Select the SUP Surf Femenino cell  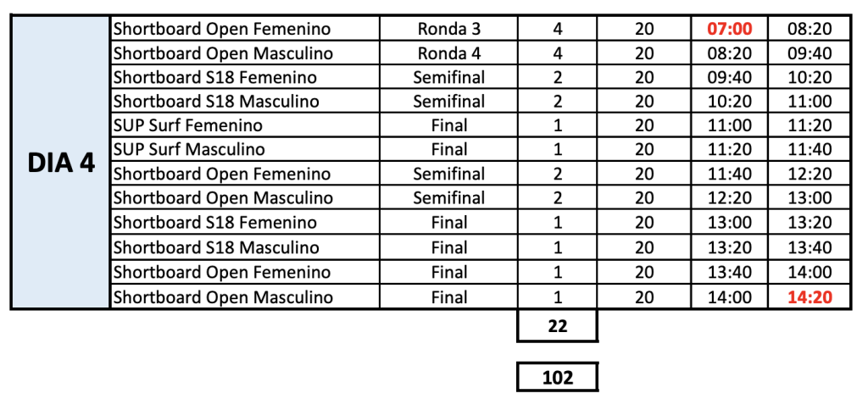pos(245,125)
